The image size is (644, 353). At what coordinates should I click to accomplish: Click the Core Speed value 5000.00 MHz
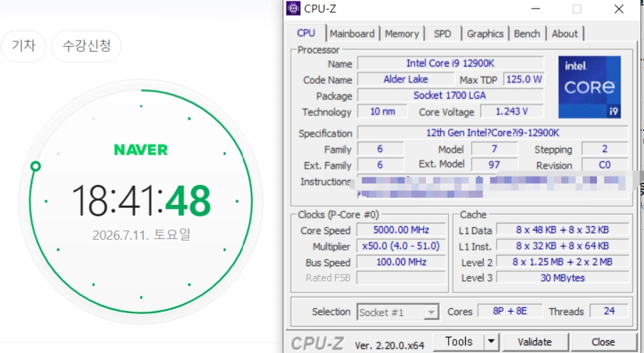click(x=401, y=230)
